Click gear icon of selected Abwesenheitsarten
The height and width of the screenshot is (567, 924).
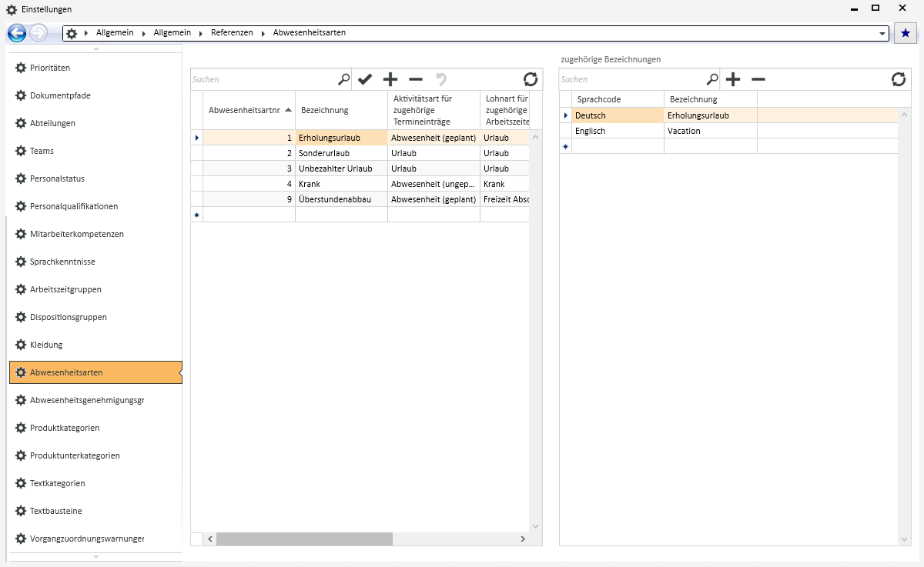coord(21,372)
